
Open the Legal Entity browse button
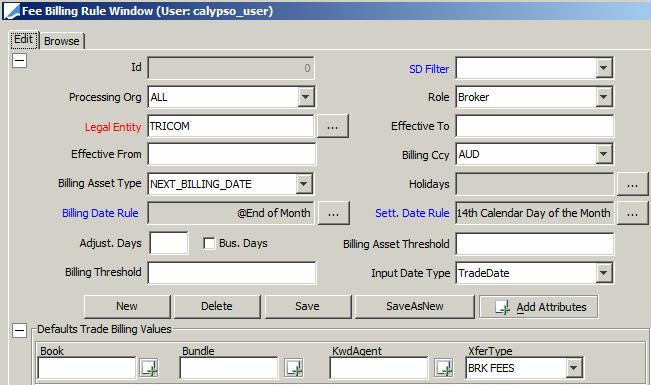pyautogui.click(x=333, y=126)
